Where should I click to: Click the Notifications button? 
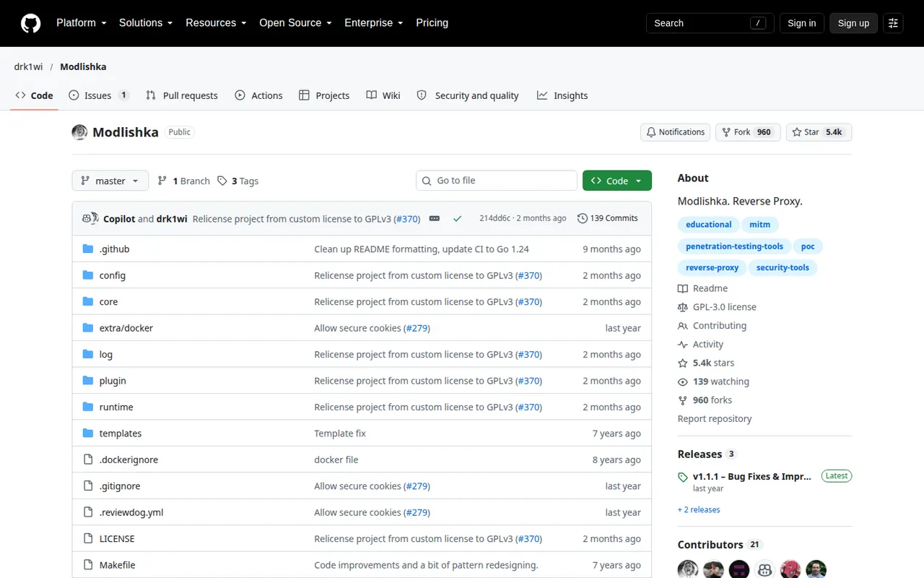tap(675, 132)
